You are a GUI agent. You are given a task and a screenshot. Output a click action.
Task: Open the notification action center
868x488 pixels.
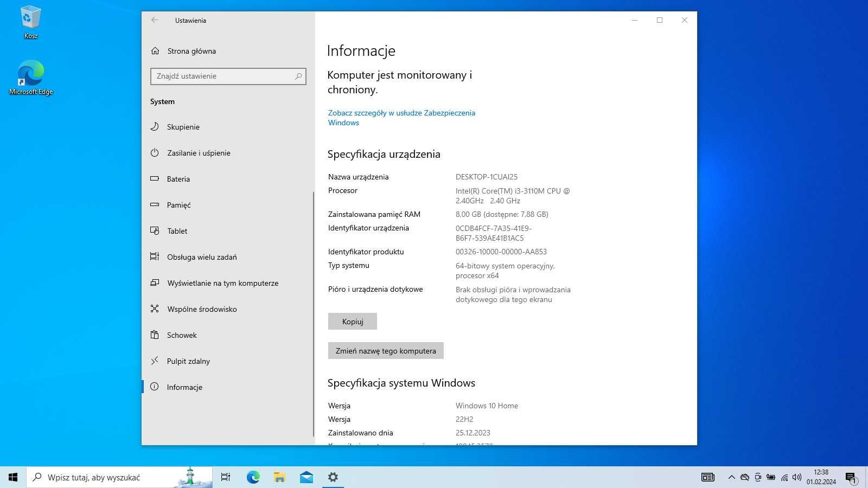click(851, 477)
